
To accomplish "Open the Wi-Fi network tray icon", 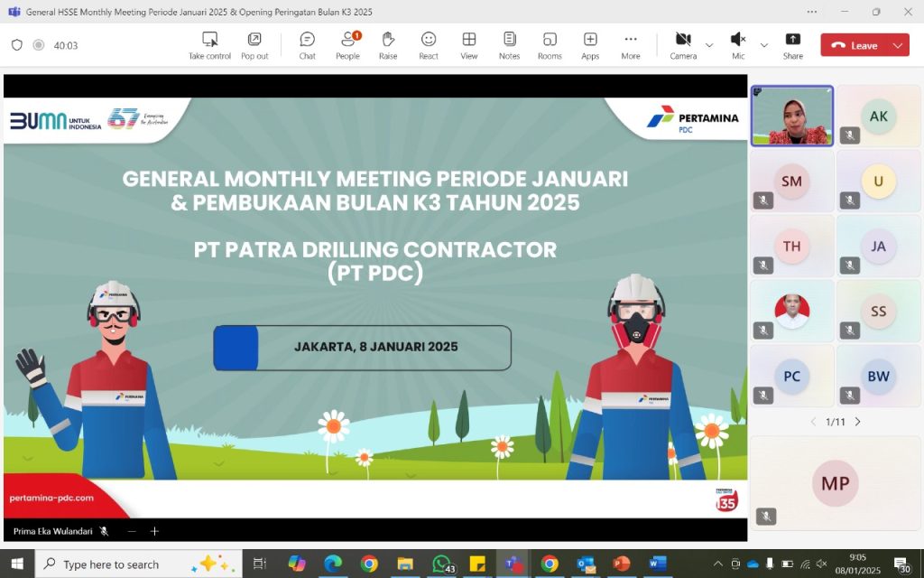I will (805, 564).
